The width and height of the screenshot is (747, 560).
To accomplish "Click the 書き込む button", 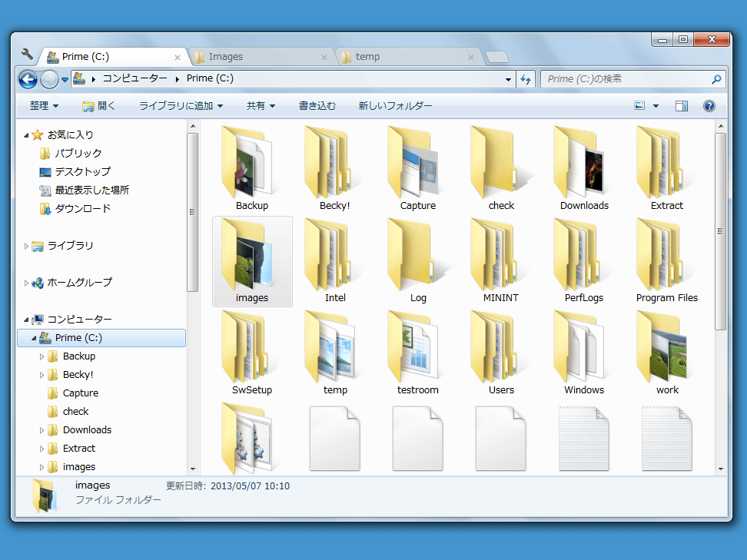I will 317,106.
